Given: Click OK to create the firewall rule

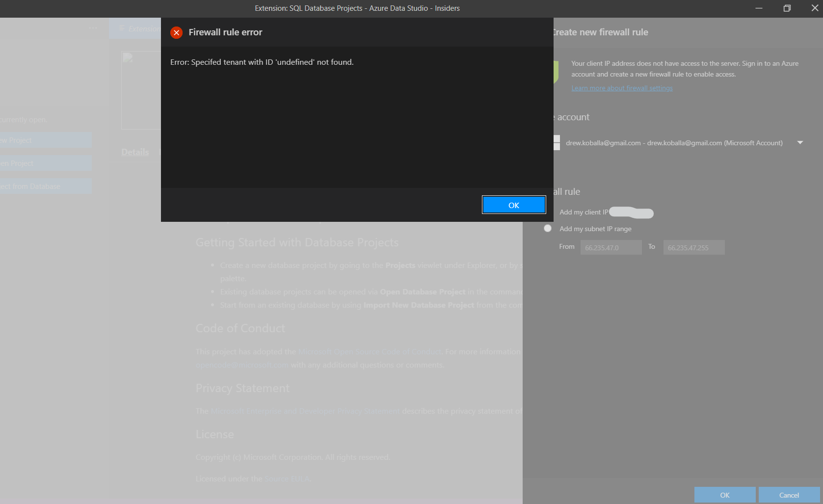Looking at the screenshot, I should (725, 495).
